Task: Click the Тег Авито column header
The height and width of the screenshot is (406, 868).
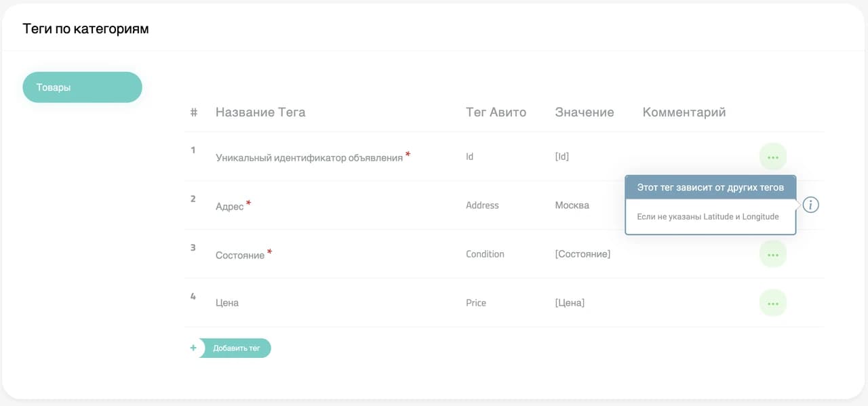Action: pos(496,113)
